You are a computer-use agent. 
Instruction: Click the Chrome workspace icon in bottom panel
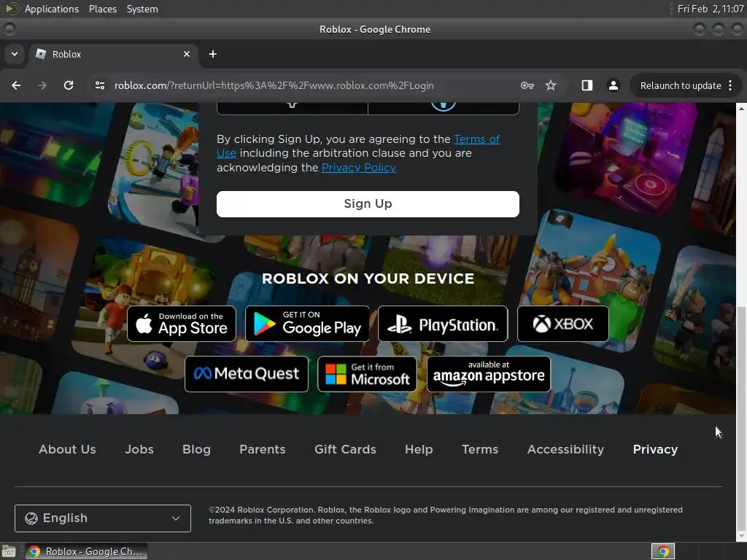pyautogui.click(x=663, y=551)
